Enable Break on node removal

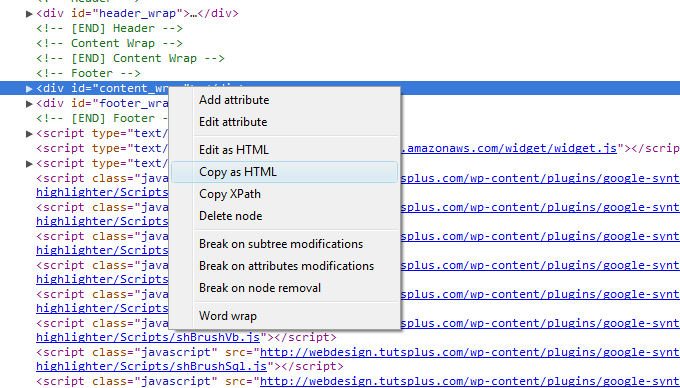(260, 288)
